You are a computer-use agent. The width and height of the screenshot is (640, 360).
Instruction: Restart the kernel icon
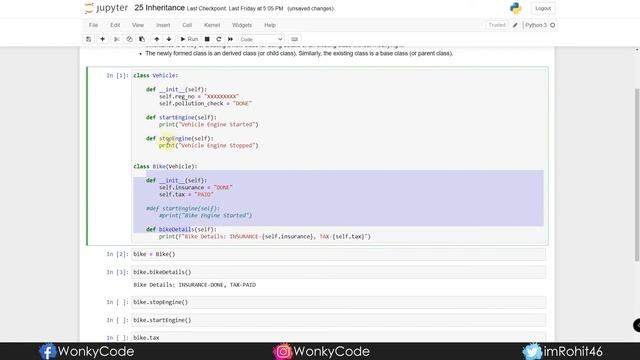point(219,39)
